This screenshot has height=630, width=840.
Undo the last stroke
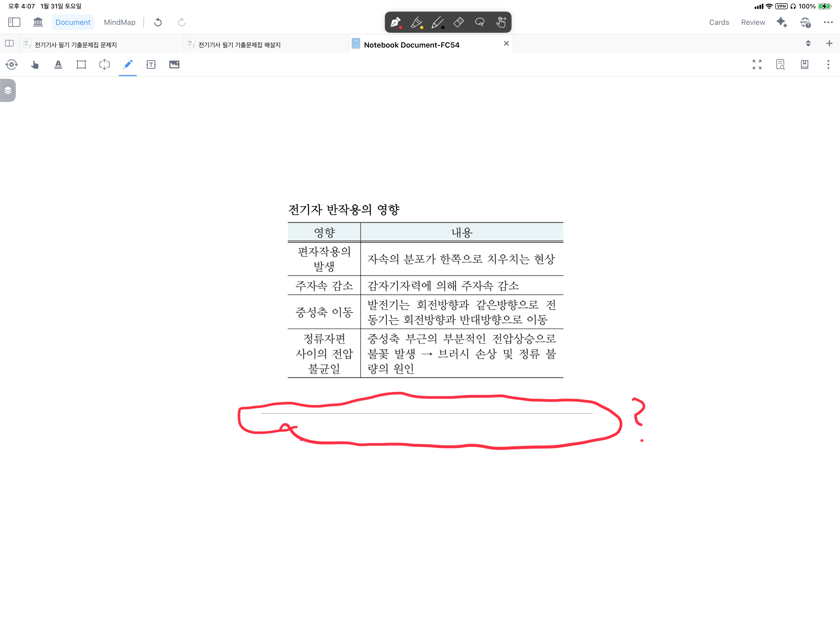tap(158, 22)
